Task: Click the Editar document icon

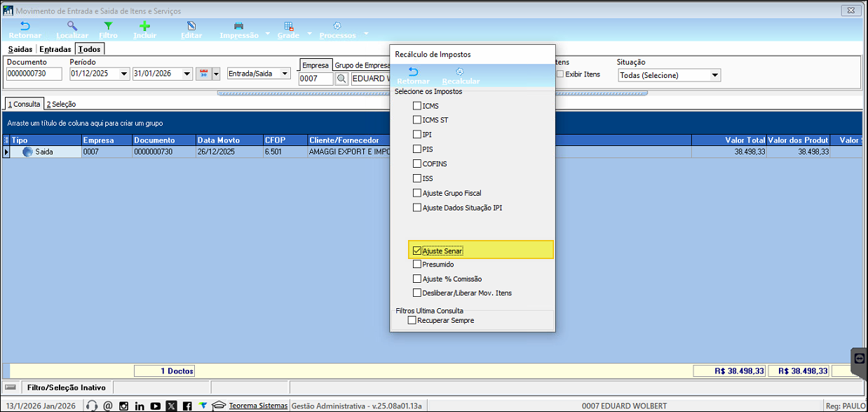Action: pos(191,26)
